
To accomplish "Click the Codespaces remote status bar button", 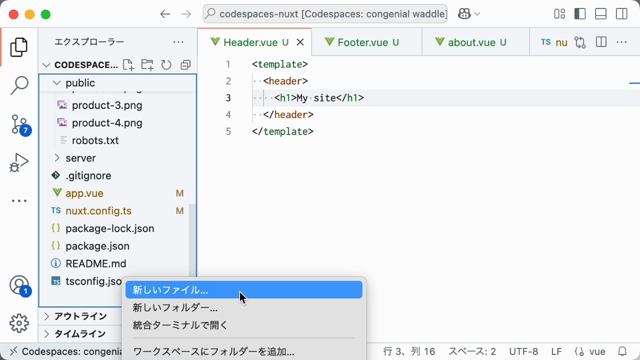I will tap(67, 351).
